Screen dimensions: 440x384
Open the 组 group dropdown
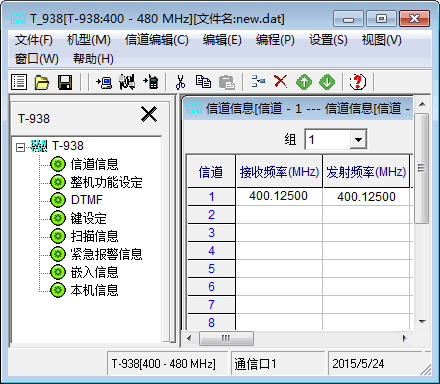point(358,139)
